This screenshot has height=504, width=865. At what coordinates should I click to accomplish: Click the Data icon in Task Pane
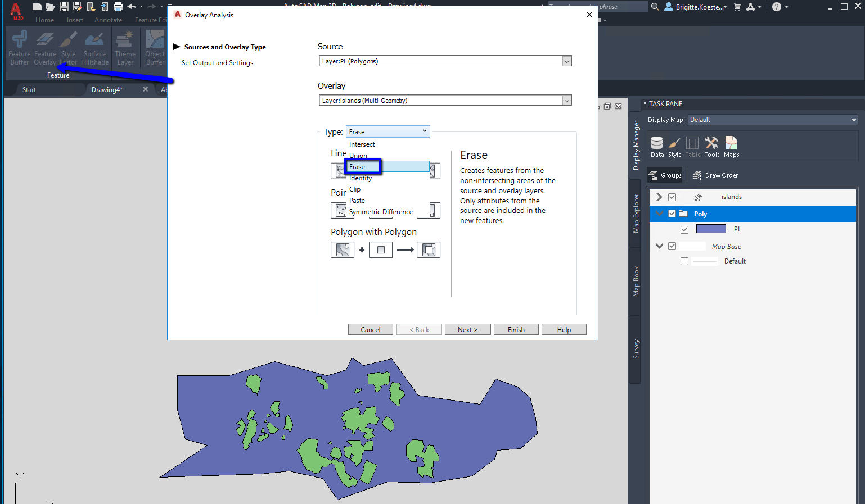point(656,145)
